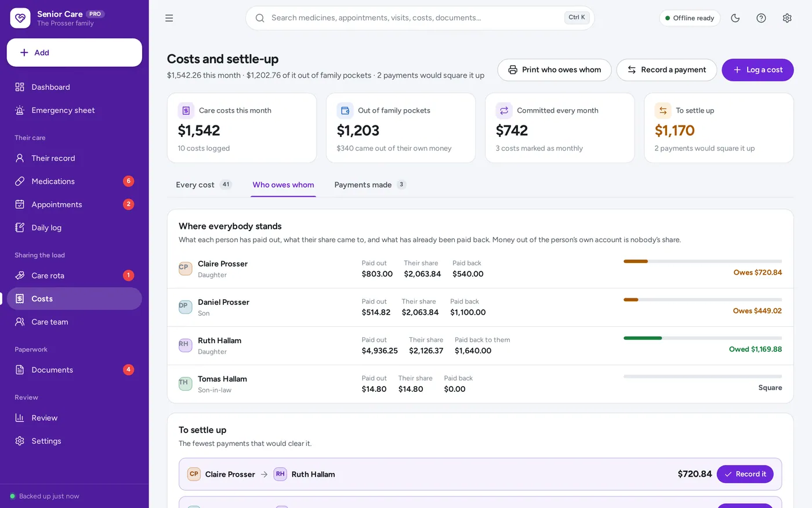Click the search magnifier icon
Image resolution: width=812 pixels, height=508 pixels.
[260, 18]
